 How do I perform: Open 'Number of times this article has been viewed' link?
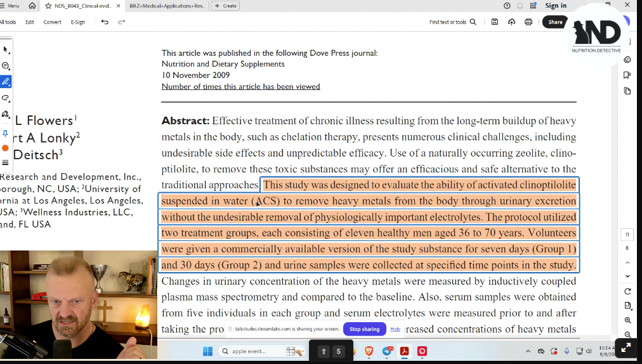coord(241,86)
